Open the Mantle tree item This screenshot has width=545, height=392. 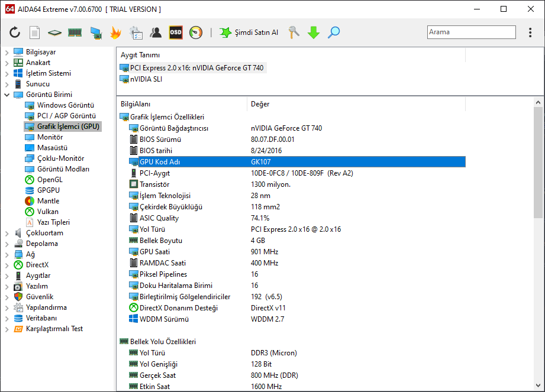[42, 201]
